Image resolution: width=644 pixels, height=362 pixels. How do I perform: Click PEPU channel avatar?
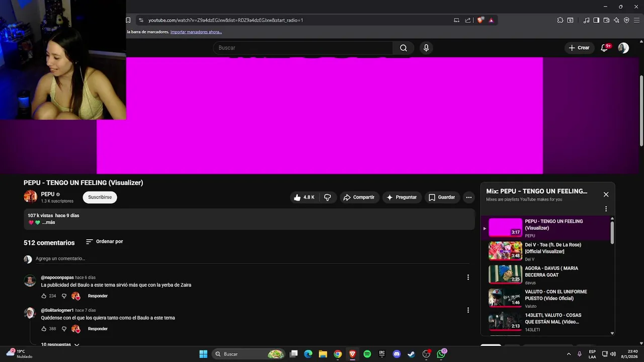click(x=30, y=197)
